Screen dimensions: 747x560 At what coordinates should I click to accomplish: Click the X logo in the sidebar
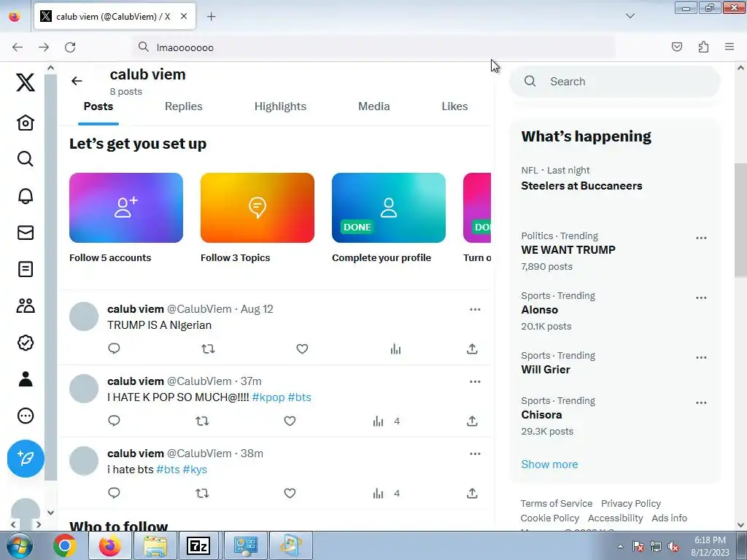pos(26,82)
